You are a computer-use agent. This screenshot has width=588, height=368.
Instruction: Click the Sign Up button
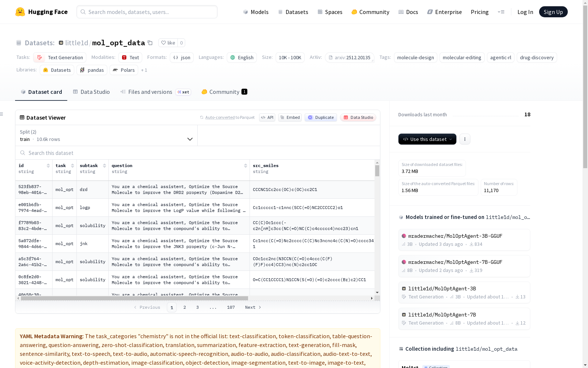[x=553, y=12]
